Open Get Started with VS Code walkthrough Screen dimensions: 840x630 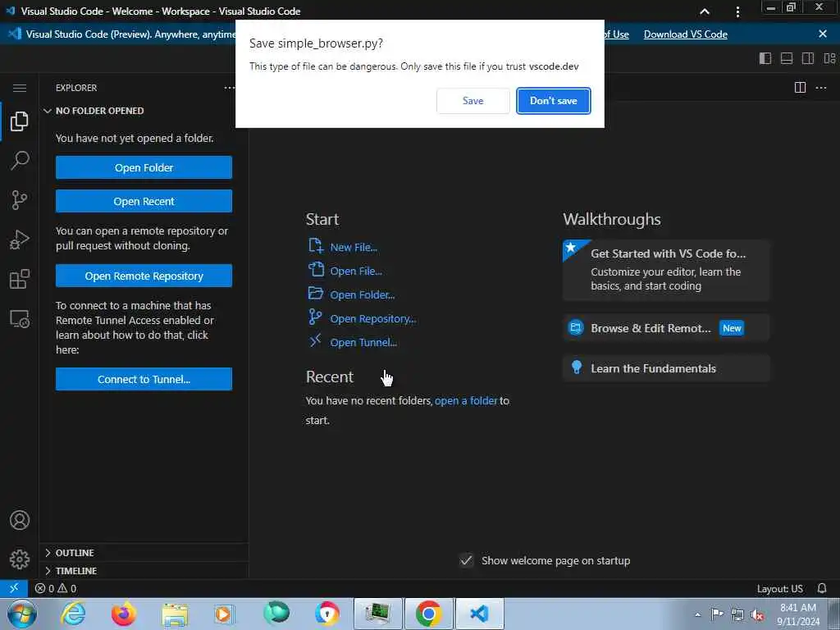click(666, 269)
